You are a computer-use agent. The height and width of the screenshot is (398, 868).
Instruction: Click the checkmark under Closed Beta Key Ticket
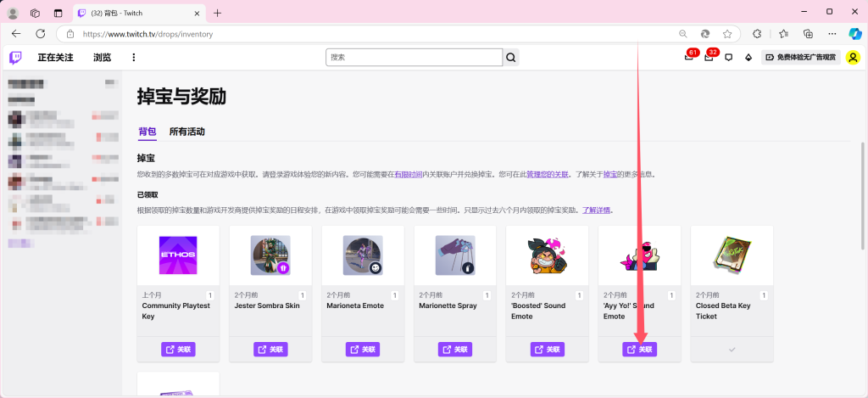pyautogui.click(x=732, y=350)
